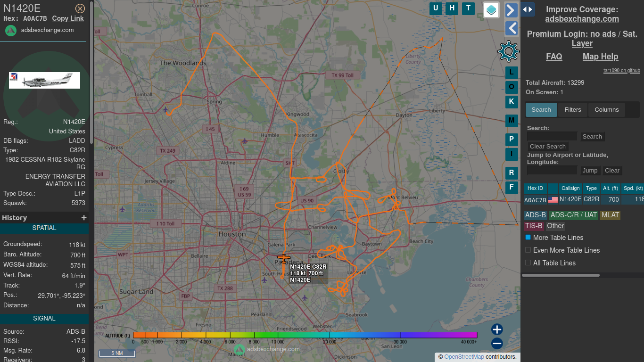This screenshot has width=644, height=362.
Task: Click the left-arrow sidebar shrink button
Action: click(x=512, y=28)
